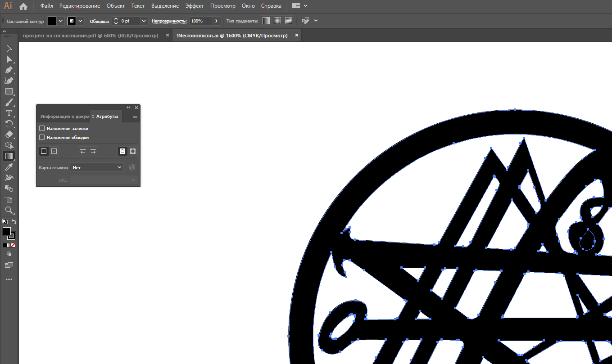This screenshot has height=364, width=612.
Task: Close the !Necronomicon.ai document tab
Action: point(297,36)
